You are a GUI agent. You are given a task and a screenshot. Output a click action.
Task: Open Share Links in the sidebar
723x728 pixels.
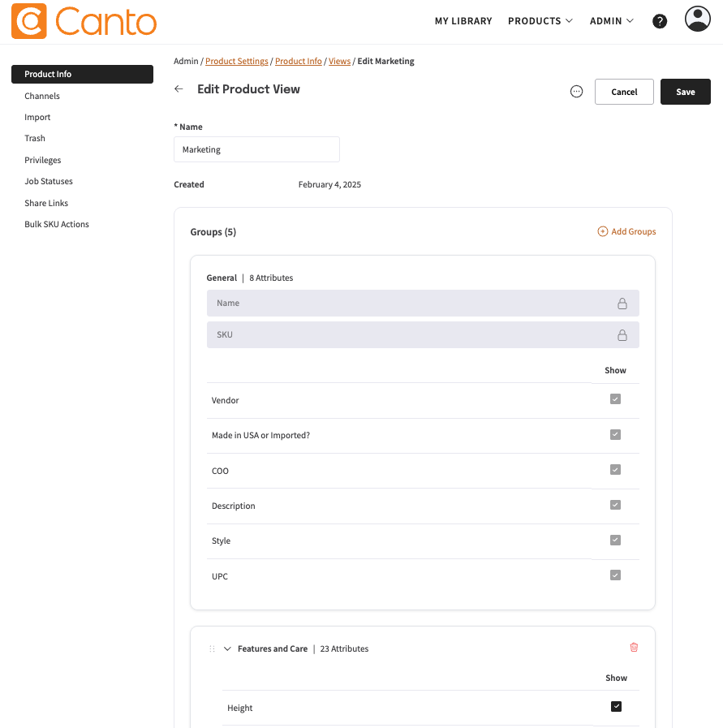point(46,204)
